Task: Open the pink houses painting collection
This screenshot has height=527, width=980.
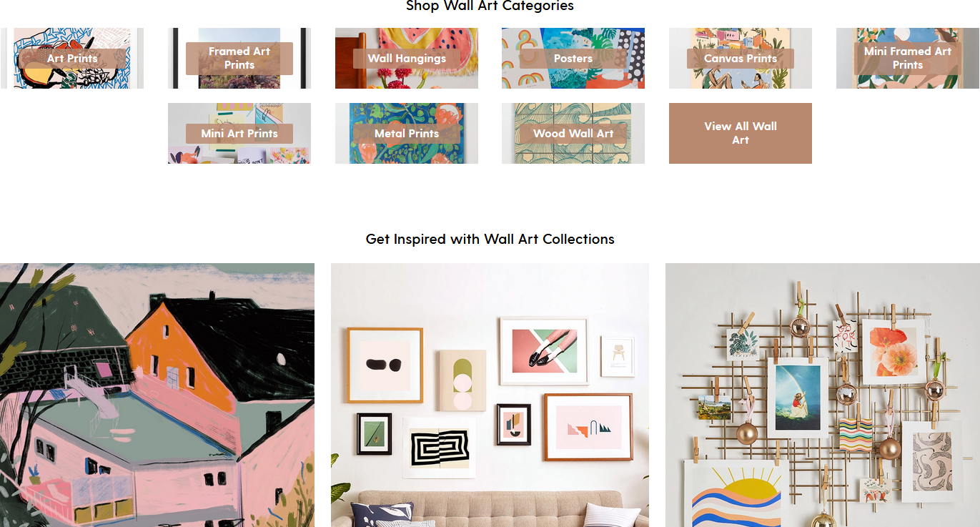Action: pos(157,395)
